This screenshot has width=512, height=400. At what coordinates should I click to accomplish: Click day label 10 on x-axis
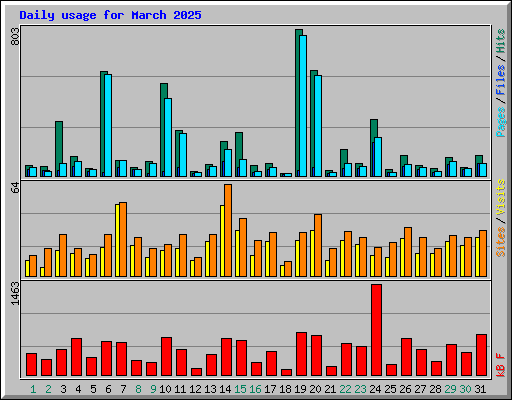click(x=165, y=389)
